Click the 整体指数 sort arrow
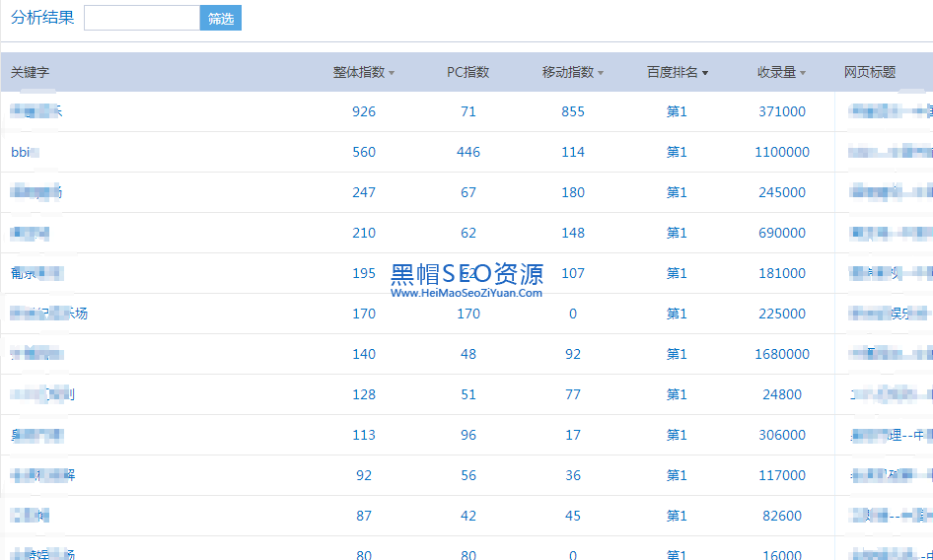 click(392, 73)
